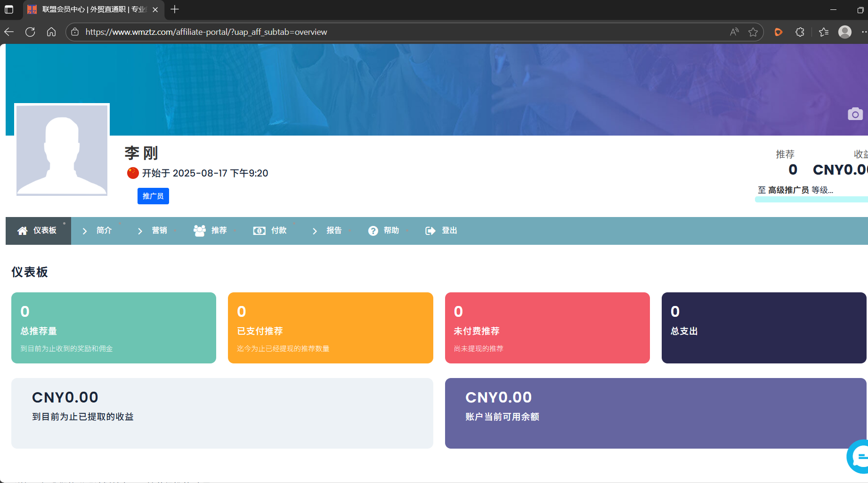Open the live chat bubble widget
This screenshot has height=483, width=868.
point(859,456)
